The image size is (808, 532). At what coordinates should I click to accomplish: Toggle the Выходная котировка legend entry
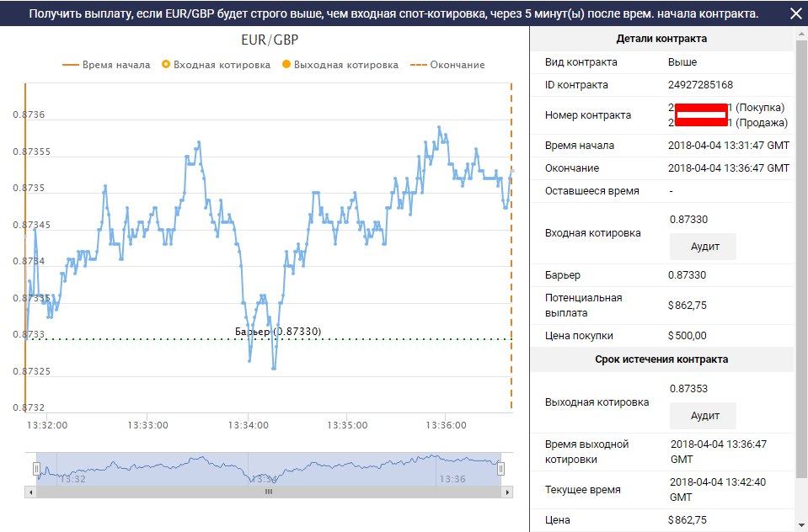tap(340, 65)
